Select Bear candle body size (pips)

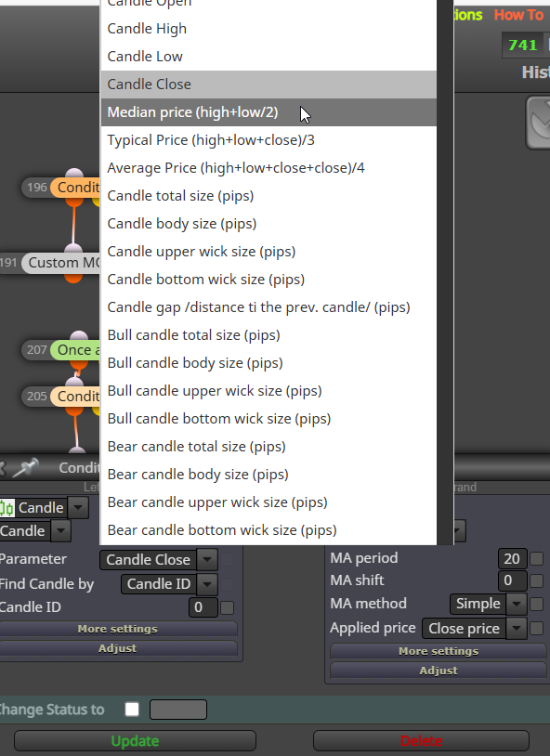pyautogui.click(x=268, y=475)
